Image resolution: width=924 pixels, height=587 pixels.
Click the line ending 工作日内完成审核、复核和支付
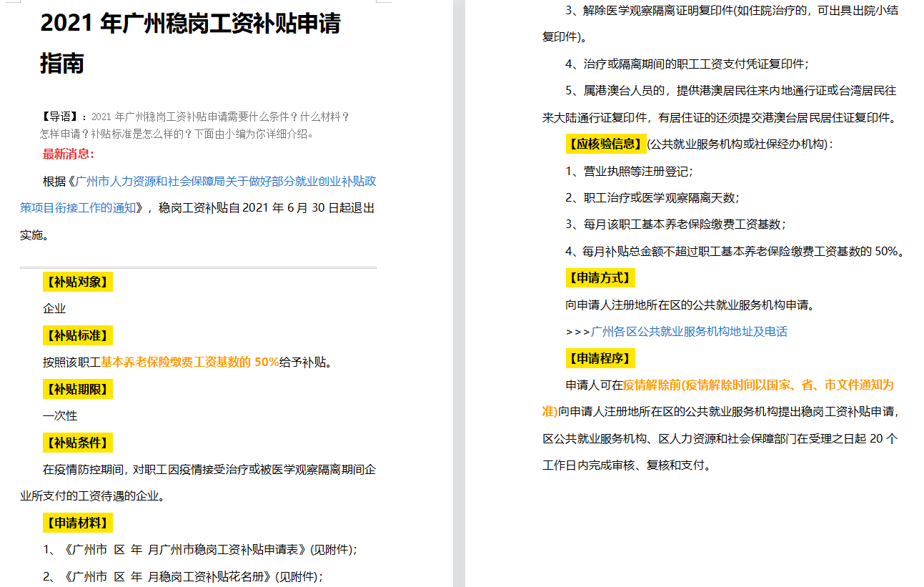627,465
